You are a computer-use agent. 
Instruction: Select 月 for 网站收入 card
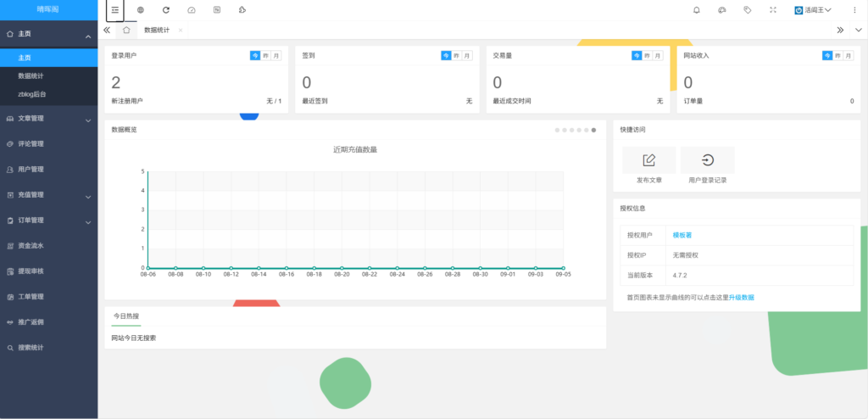click(x=848, y=55)
